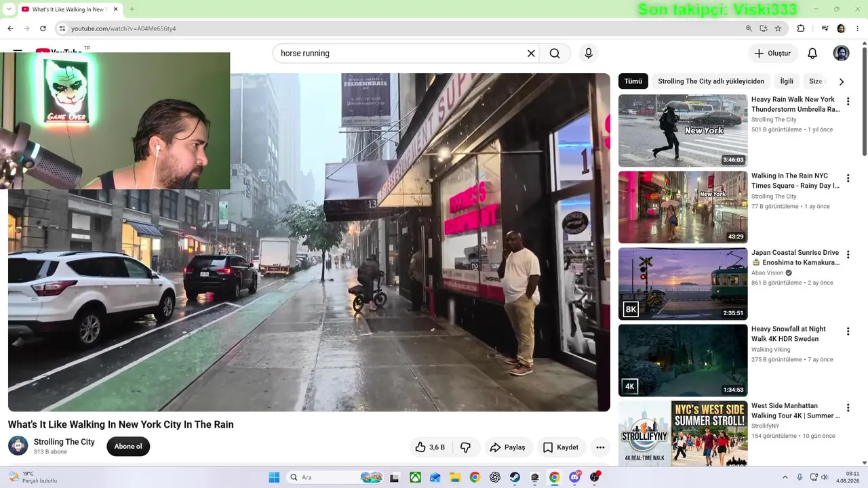Image resolution: width=868 pixels, height=488 pixels.
Task: Show hidden system tray icons
Action: tap(785, 477)
